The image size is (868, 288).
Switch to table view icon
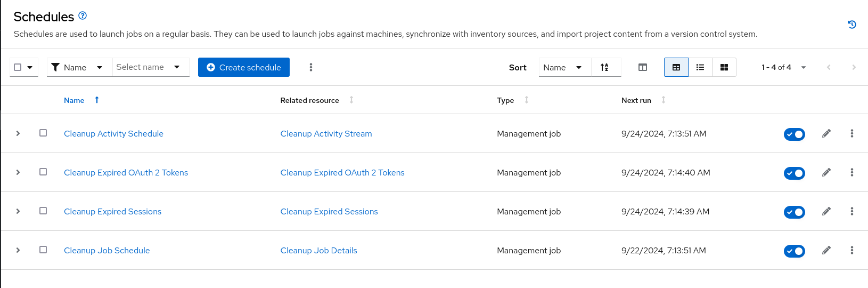point(676,67)
